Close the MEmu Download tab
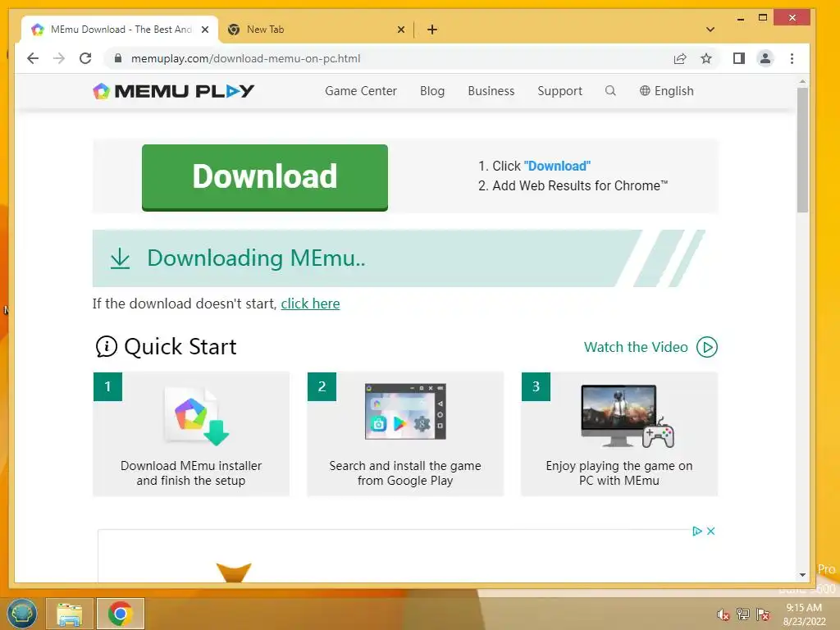This screenshot has height=630, width=840. point(204,30)
